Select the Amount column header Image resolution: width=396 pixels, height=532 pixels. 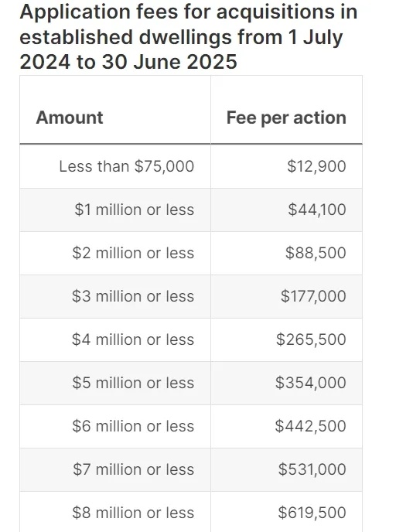tap(115, 110)
